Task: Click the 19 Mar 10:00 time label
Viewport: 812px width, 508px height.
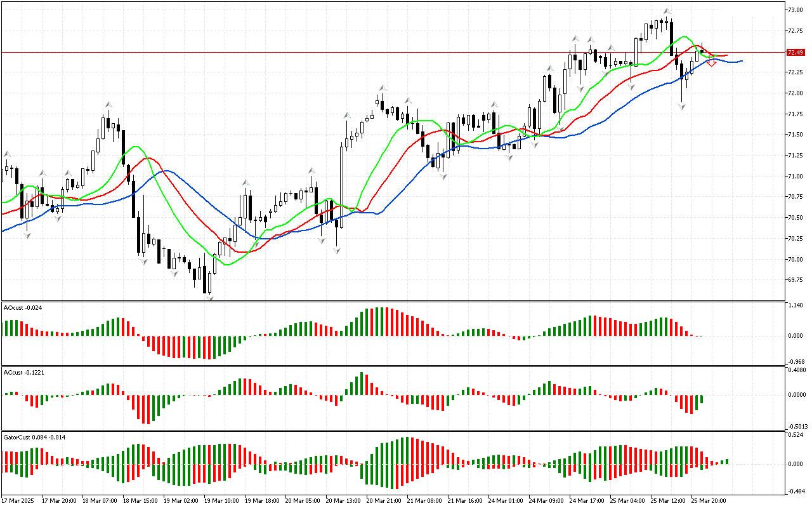Action: coord(223,500)
